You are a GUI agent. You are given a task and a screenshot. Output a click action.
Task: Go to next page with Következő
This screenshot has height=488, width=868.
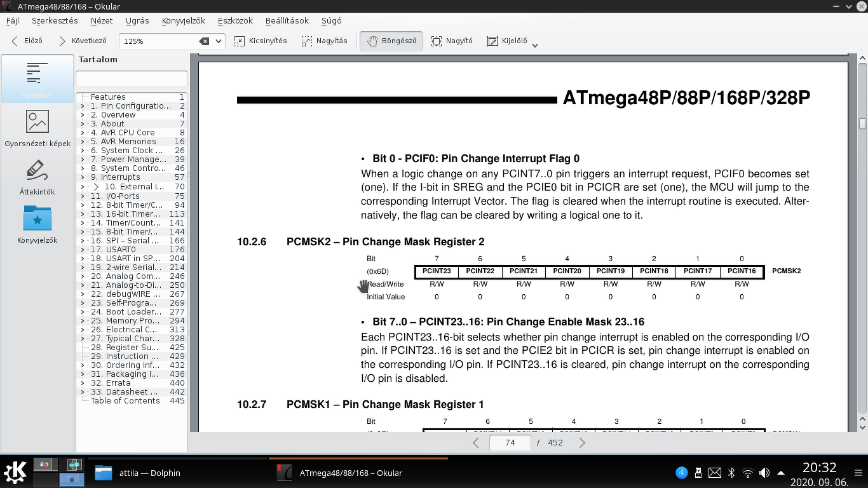pos(82,41)
